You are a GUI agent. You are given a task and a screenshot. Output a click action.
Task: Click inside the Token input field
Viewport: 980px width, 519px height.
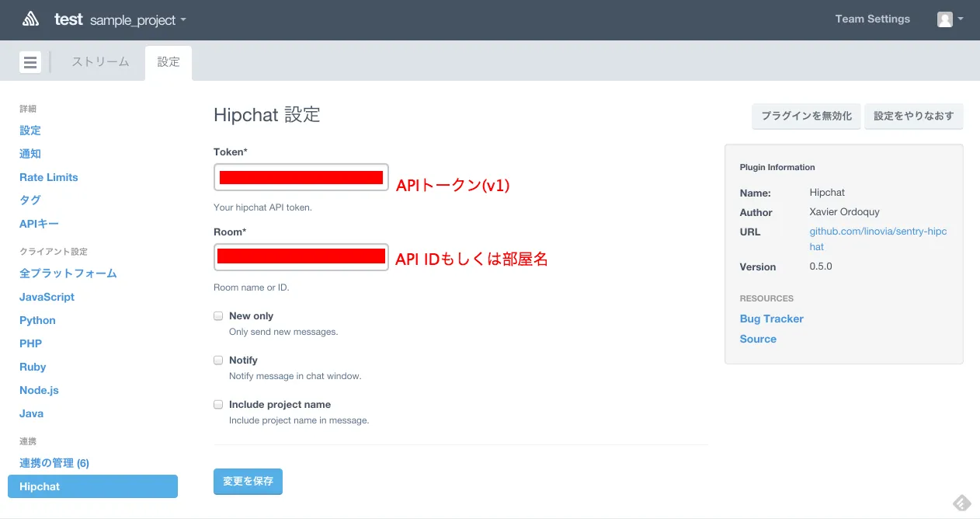click(x=301, y=177)
